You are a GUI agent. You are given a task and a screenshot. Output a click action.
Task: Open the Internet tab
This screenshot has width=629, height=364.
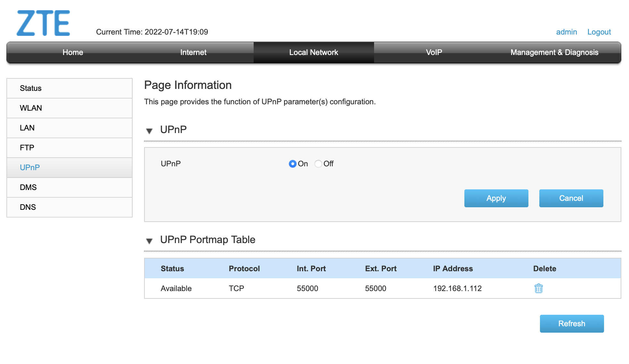(x=193, y=52)
